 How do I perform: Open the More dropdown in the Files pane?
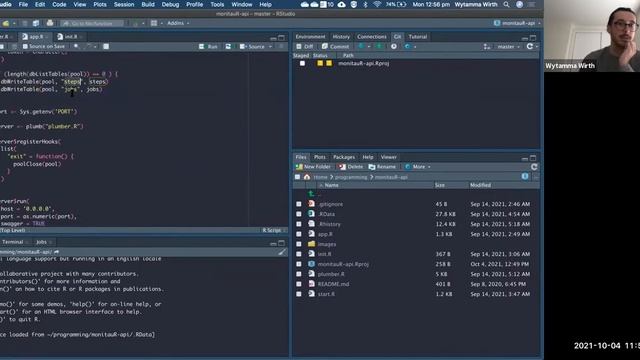tap(418, 167)
